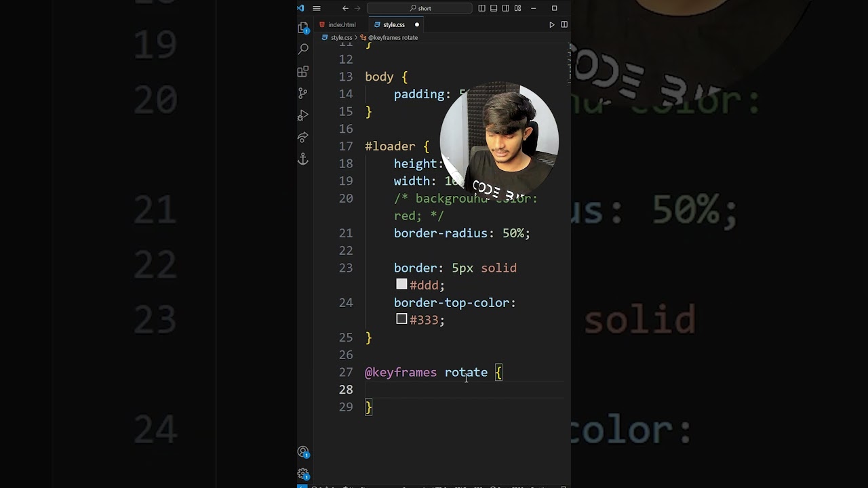868x488 pixels.
Task: Open the Source Control view
Action: [303, 93]
